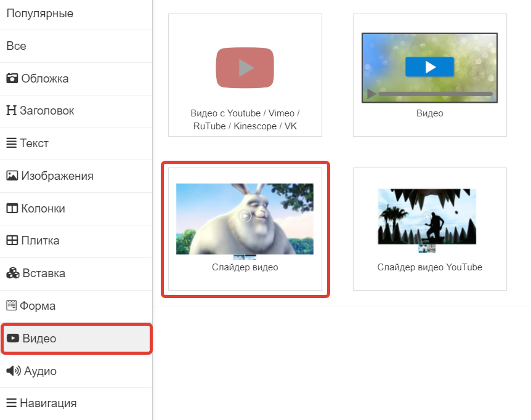Screen dimensions: 531x420
Task: Click the text lines icon beside Текст
Action: (x=11, y=143)
